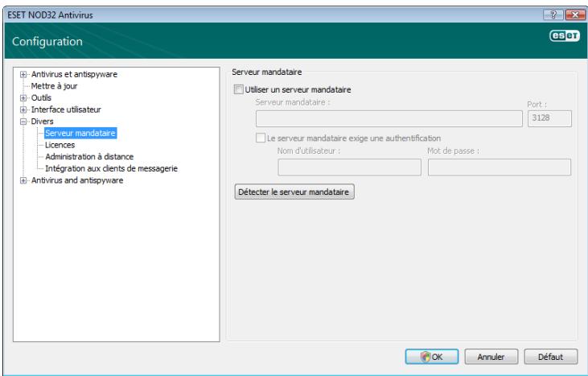Click 'Détecter le serveur mandataire' button

pyautogui.click(x=294, y=192)
